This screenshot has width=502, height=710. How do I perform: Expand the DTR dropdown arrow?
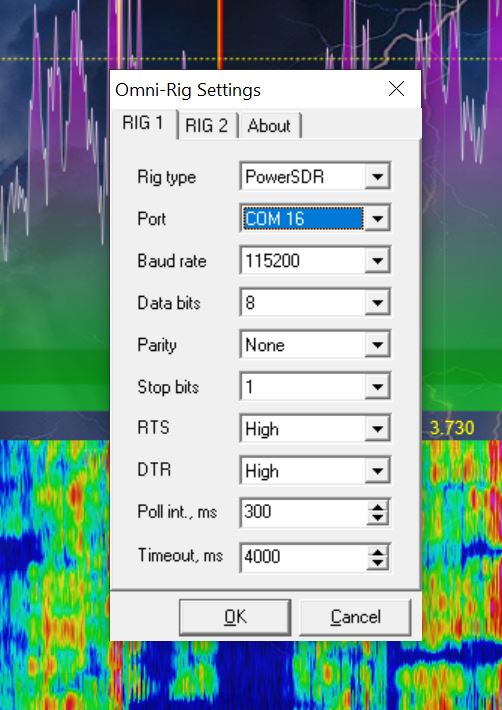click(377, 471)
